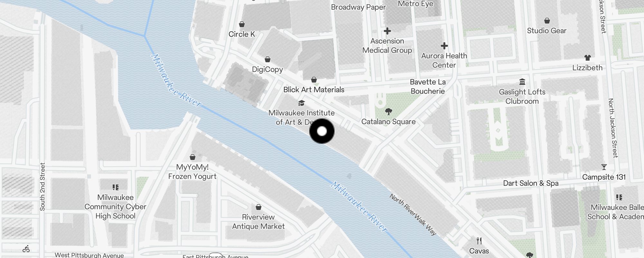644x258 pixels.
Task: Open the Bavette La Boucherie label
Action: [428, 86]
